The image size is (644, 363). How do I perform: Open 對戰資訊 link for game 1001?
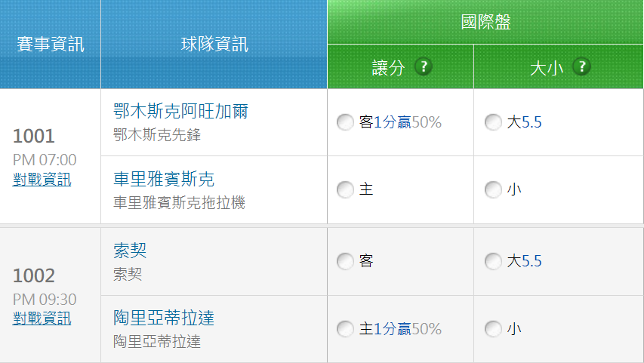[x=42, y=180]
